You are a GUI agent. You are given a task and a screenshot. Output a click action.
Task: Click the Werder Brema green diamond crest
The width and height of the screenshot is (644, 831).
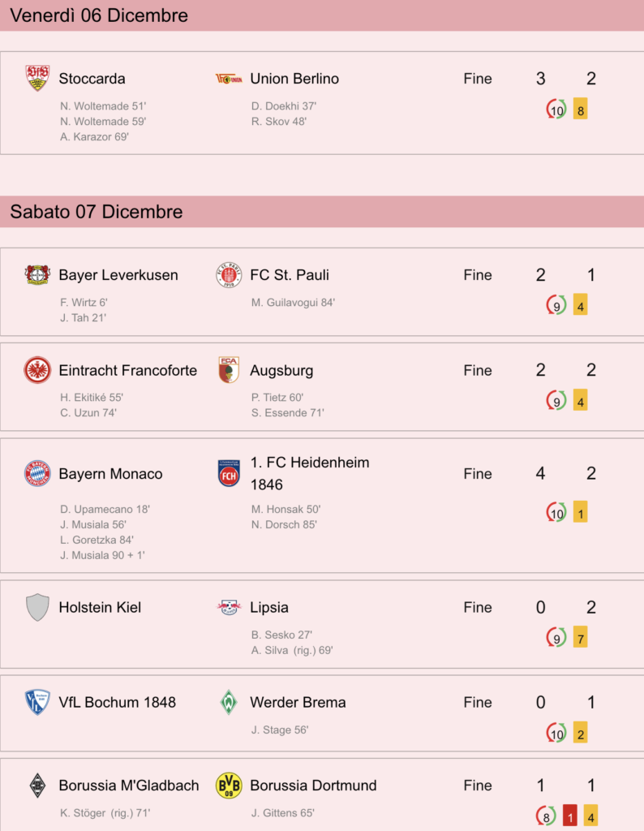(x=229, y=702)
